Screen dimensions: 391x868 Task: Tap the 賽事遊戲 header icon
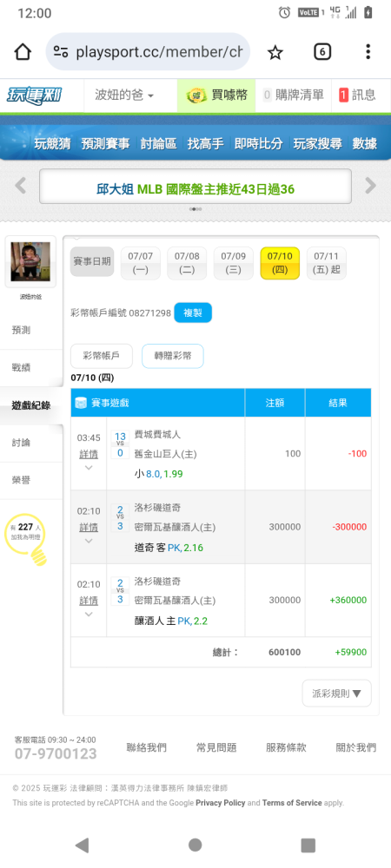(x=81, y=403)
